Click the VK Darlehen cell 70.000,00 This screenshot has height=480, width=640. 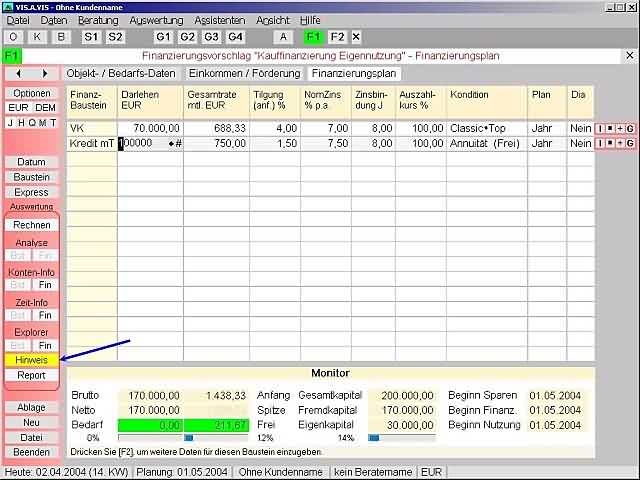(x=150, y=128)
